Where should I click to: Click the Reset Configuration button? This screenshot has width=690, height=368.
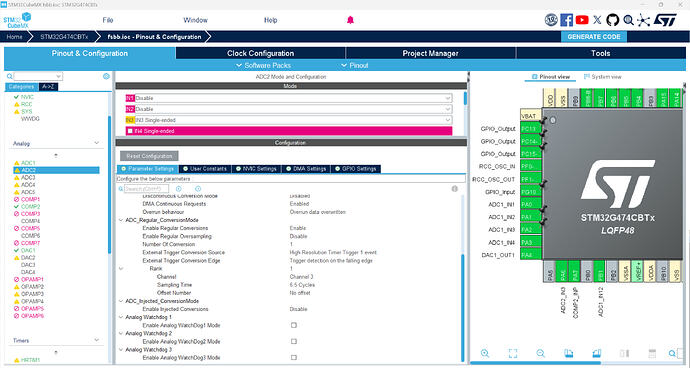[149, 156]
